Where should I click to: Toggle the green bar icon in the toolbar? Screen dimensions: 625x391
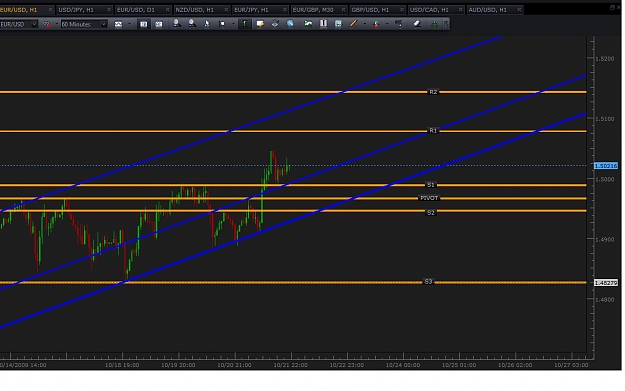click(245, 24)
